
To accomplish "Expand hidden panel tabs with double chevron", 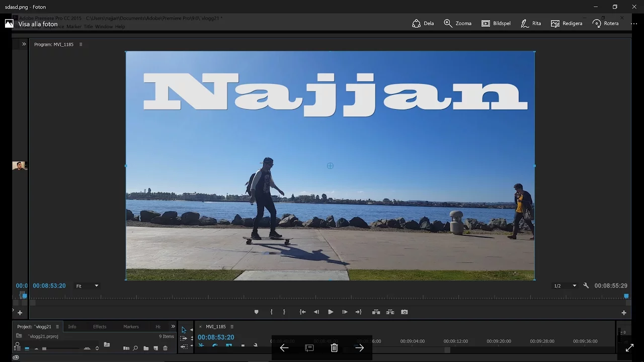I will (x=173, y=326).
